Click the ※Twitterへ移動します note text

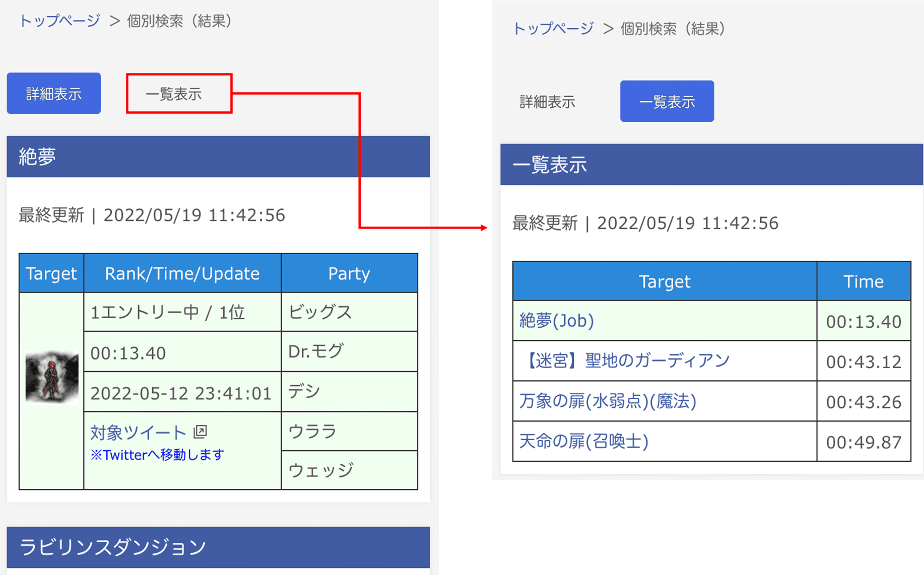tap(157, 455)
